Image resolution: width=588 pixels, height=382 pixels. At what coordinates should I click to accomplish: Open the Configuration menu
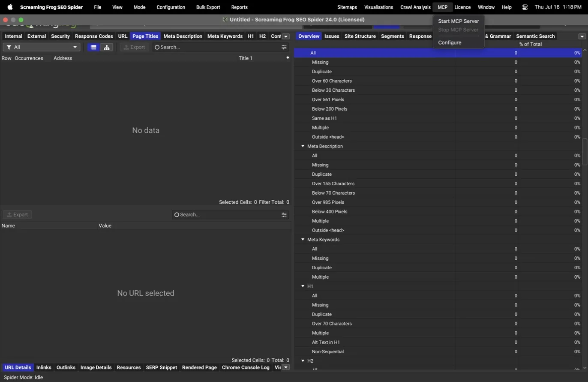point(171,7)
